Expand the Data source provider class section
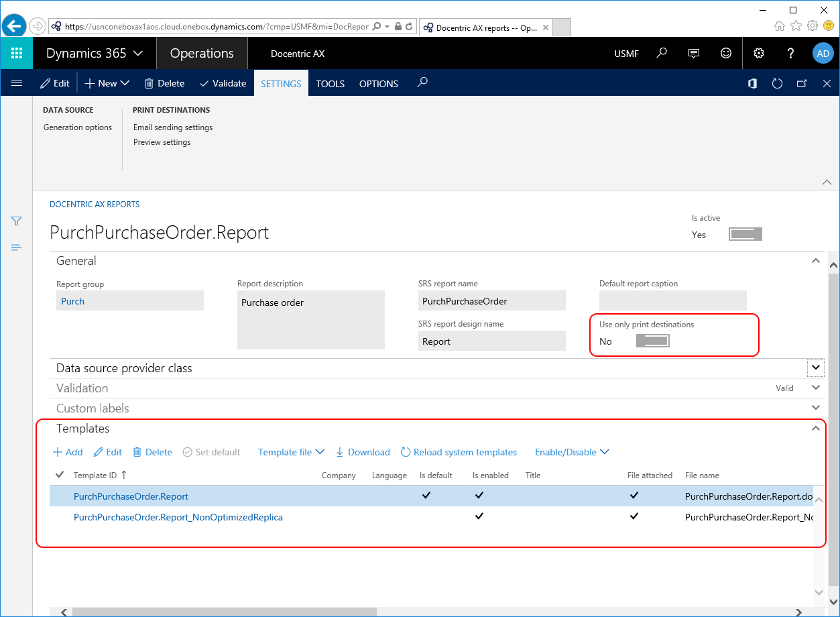840x617 pixels. pos(816,368)
